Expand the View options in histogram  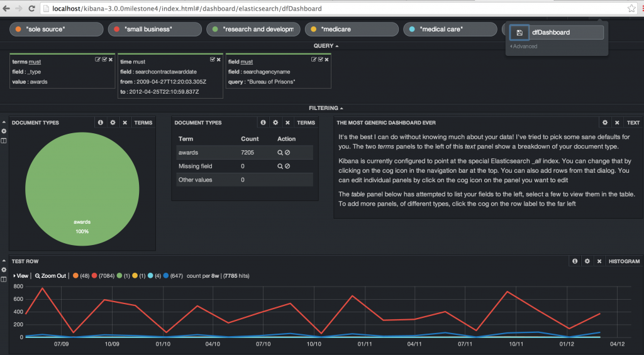click(x=21, y=276)
